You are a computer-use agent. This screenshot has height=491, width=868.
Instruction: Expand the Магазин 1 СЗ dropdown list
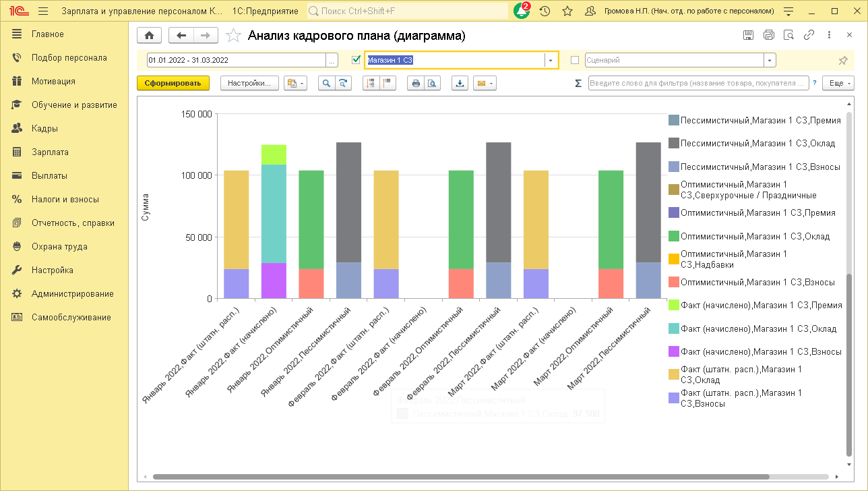(551, 60)
